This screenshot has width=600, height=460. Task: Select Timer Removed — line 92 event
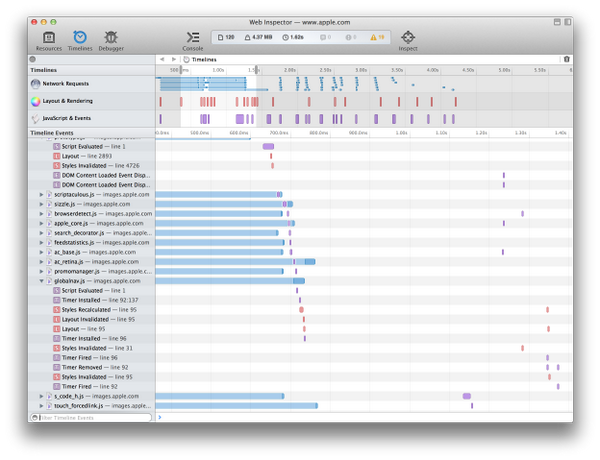click(x=92, y=367)
